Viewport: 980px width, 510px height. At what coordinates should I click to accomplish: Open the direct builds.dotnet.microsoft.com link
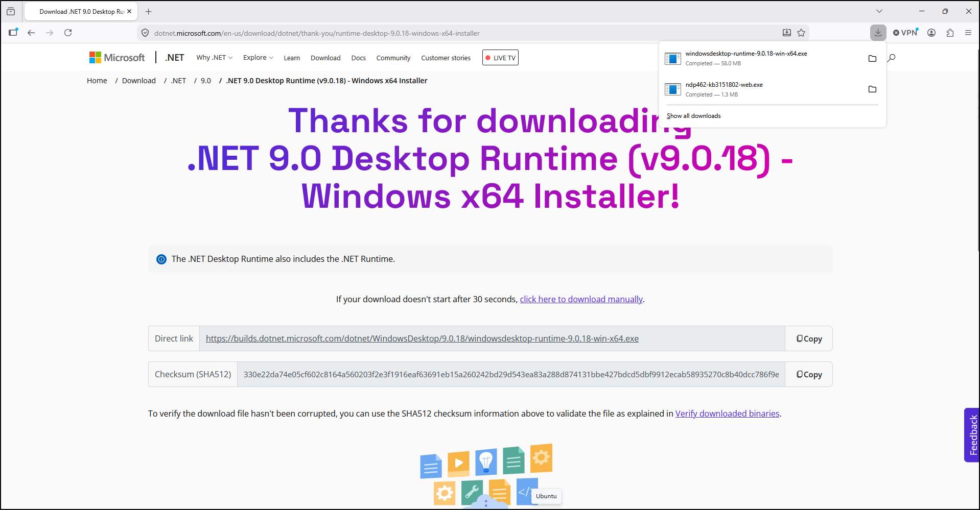click(x=422, y=338)
